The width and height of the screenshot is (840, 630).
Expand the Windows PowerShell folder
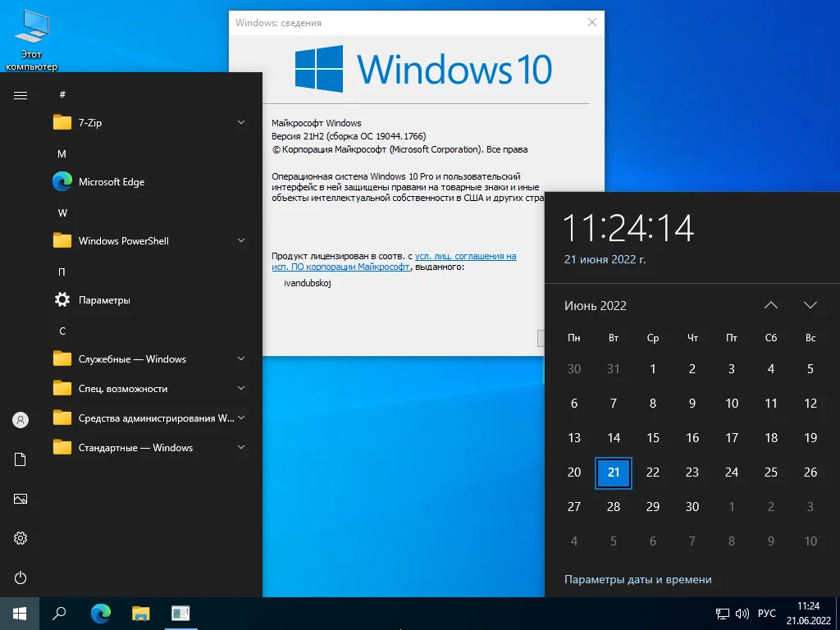point(148,241)
